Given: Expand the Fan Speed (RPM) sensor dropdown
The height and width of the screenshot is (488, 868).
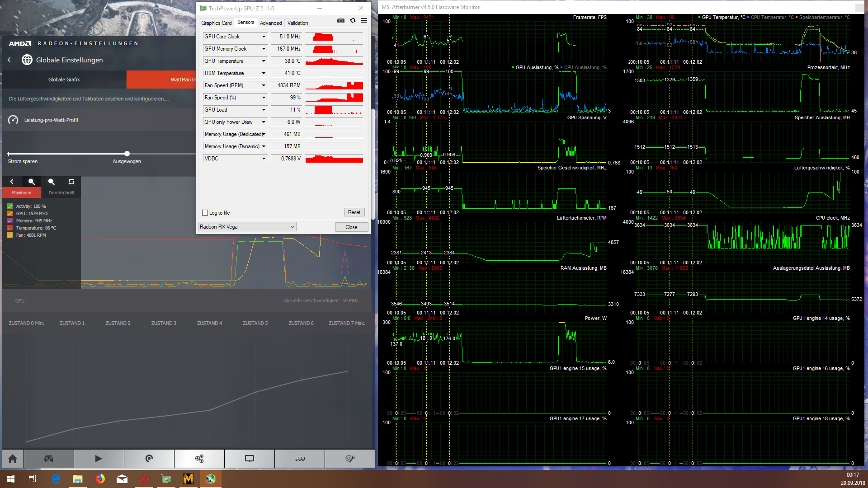Looking at the screenshot, I should pos(264,85).
